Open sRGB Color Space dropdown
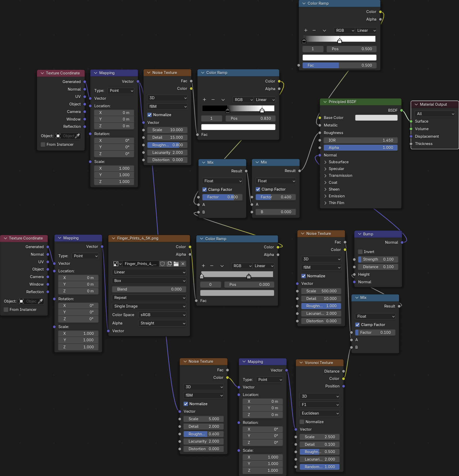The height and width of the screenshot is (476, 459). (x=162, y=315)
